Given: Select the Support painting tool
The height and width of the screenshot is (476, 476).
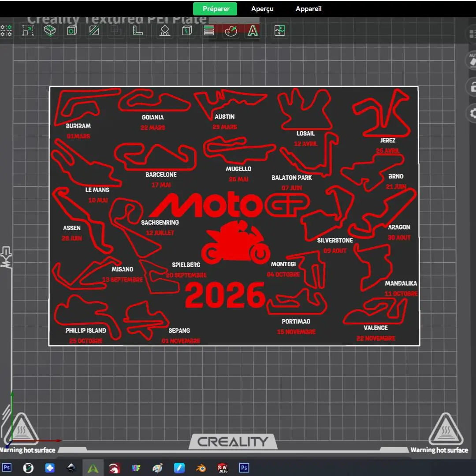Looking at the screenshot, I should point(165,31).
